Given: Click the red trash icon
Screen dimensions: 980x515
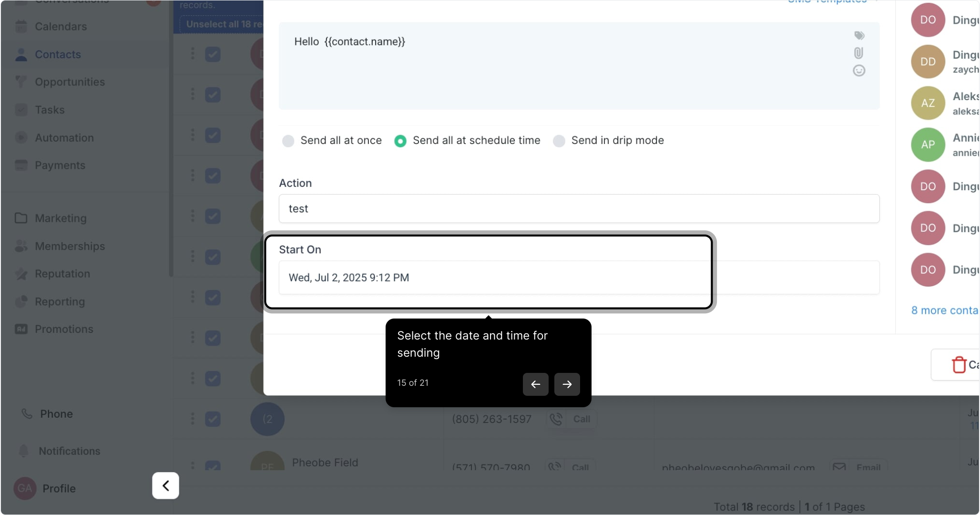Looking at the screenshot, I should (x=959, y=365).
